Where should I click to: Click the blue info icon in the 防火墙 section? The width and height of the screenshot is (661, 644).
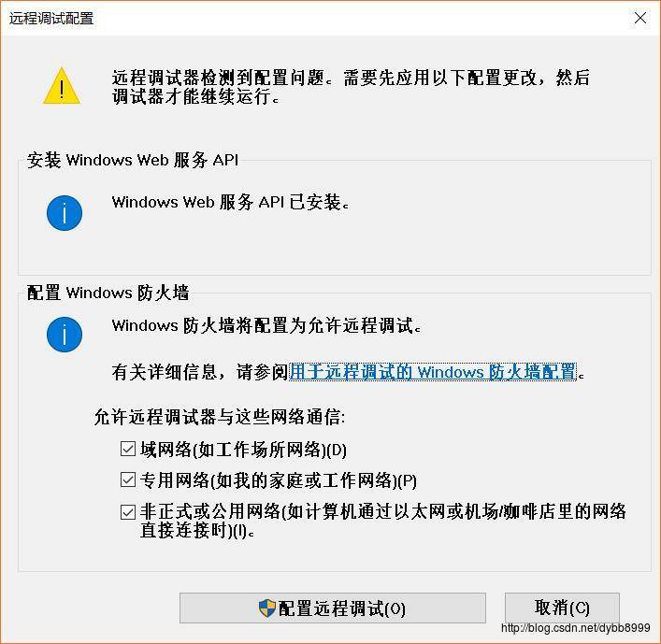(x=65, y=335)
